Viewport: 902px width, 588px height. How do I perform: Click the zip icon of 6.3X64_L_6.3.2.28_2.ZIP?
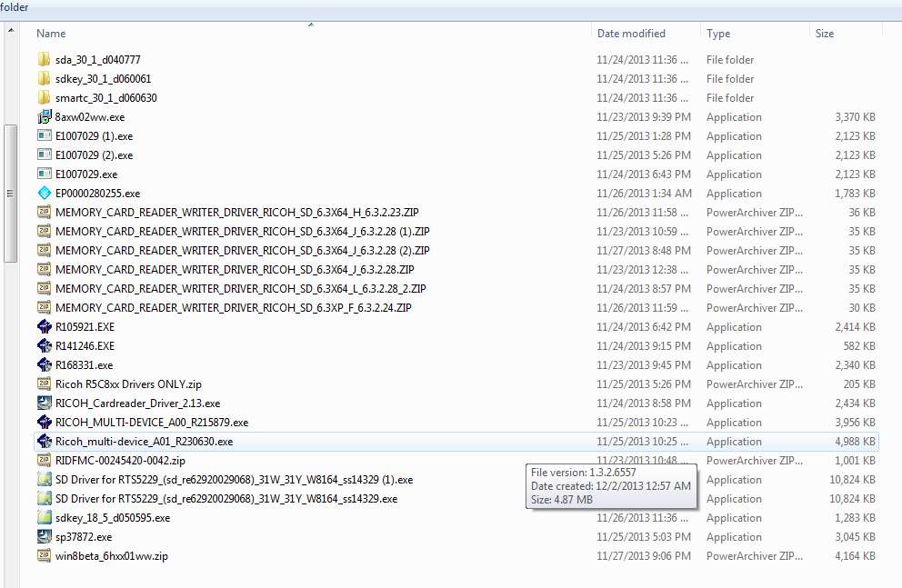45,288
